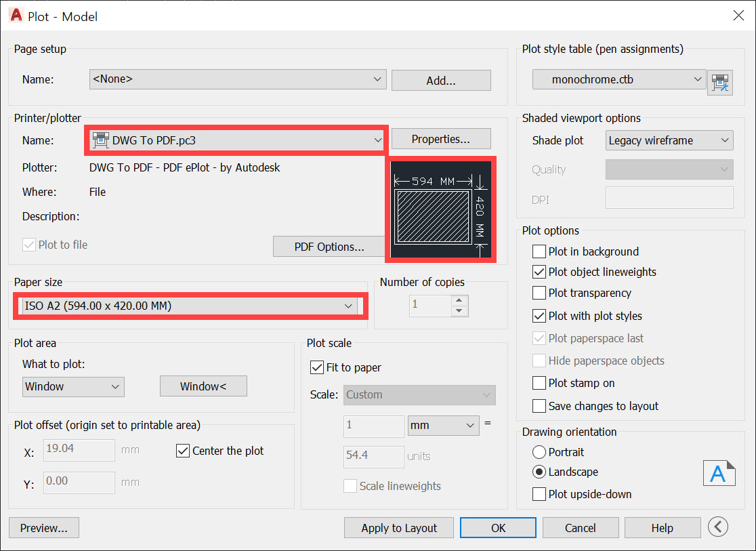Open the plot style table editor icon
This screenshot has width=756, height=551.
pyautogui.click(x=720, y=82)
